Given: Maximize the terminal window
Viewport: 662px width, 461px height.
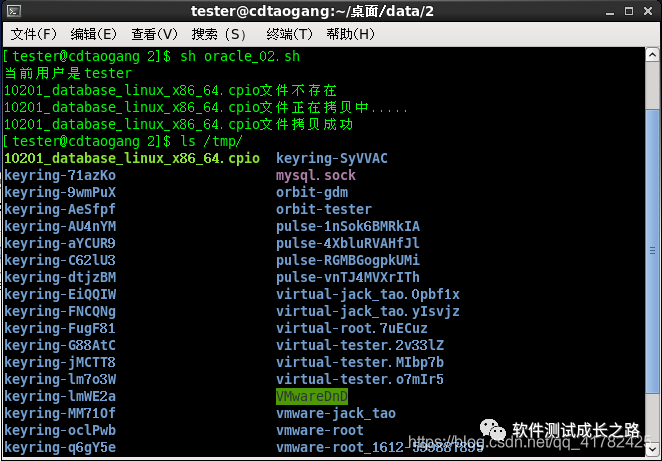Looking at the screenshot, I should 629,11.
